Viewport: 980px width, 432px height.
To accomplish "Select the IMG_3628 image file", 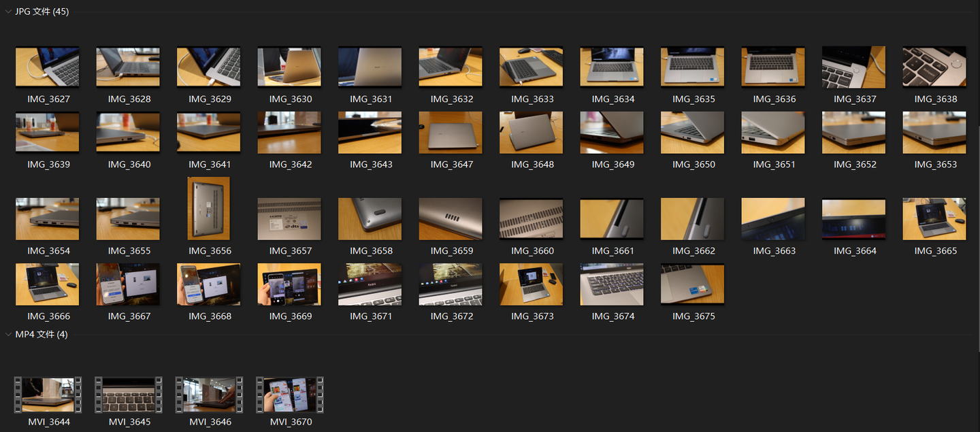I will pos(128,67).
